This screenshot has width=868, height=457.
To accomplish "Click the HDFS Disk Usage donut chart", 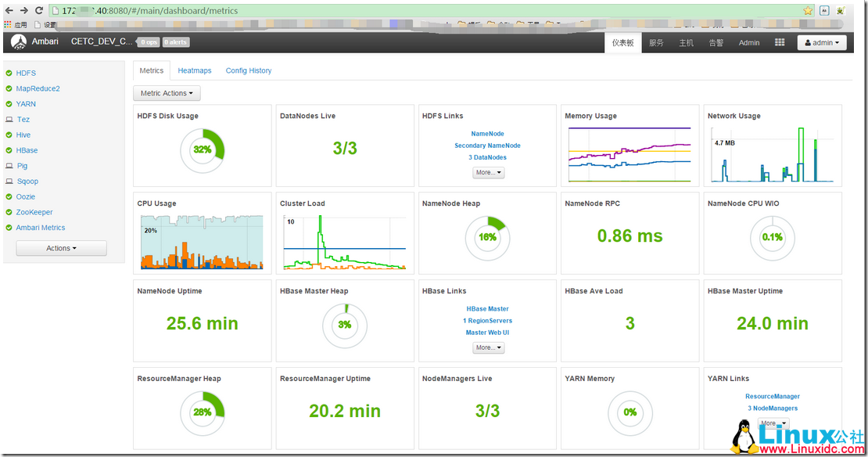I will [x=203, y=149].
